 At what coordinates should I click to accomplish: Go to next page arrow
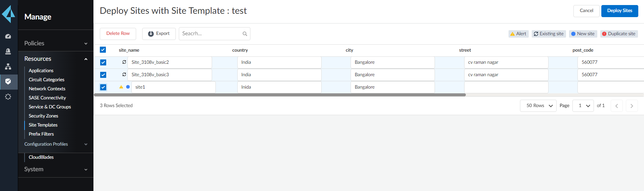tap(632, 106)
